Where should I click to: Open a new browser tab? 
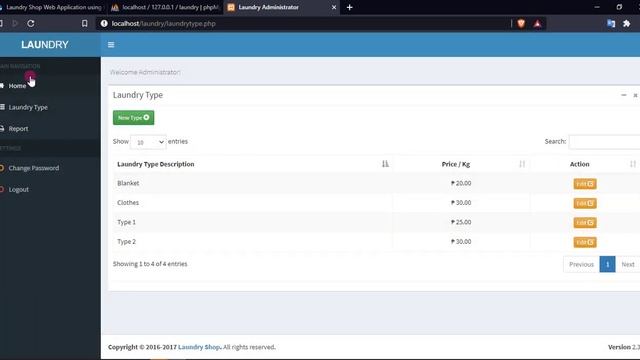click(349, 7)
